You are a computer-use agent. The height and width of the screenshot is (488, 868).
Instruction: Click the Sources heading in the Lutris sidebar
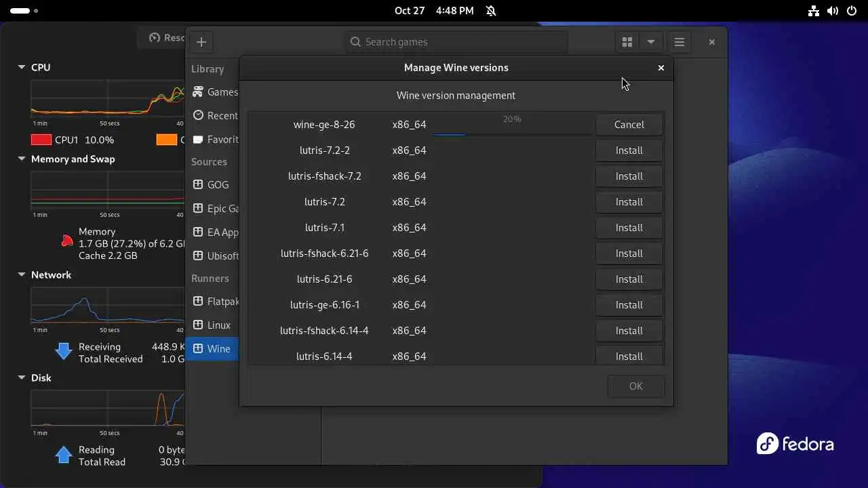pos(209,162)
